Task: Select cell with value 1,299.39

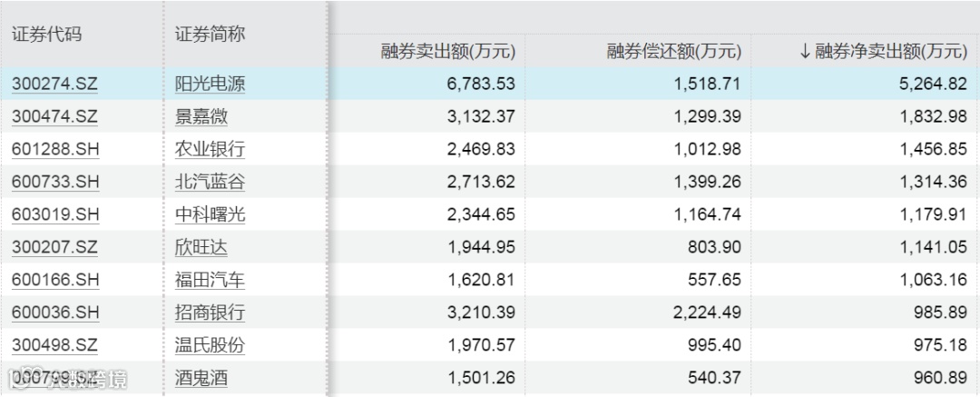Action: click(x=706, y=117)
